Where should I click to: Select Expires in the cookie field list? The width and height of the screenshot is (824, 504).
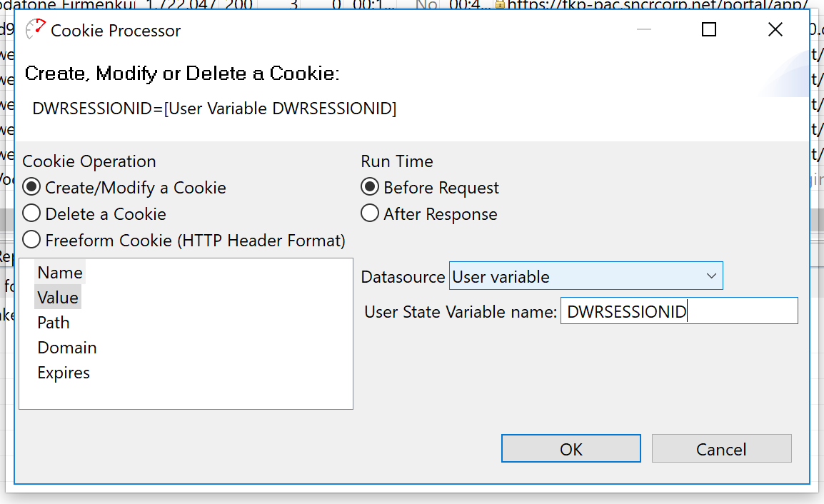tap(64, 373)
